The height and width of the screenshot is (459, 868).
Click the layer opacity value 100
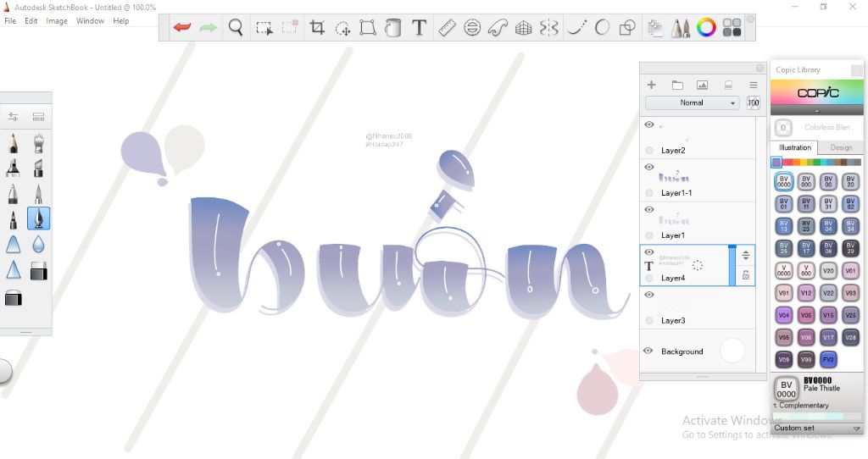[754, 102]
